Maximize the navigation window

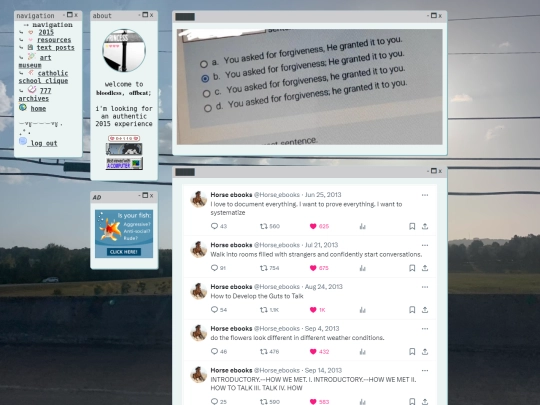point(70,15)
